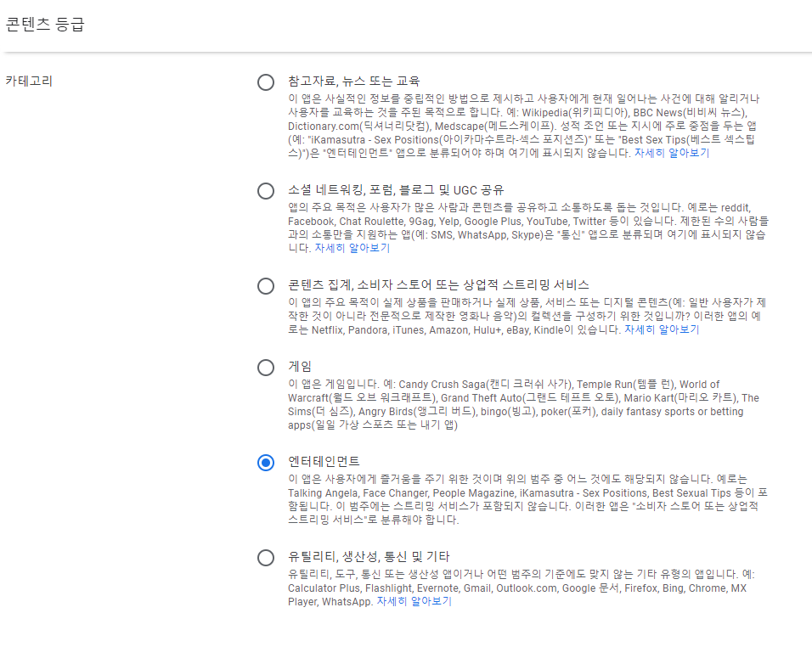Click the selected 엔터테인먼트 radio button

point(266,463)
